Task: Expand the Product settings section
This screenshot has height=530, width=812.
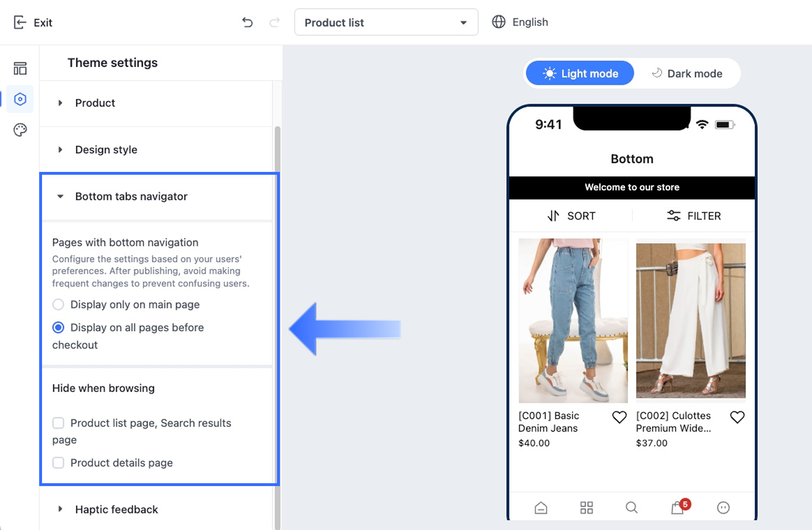Action: (x=156, y=103)
